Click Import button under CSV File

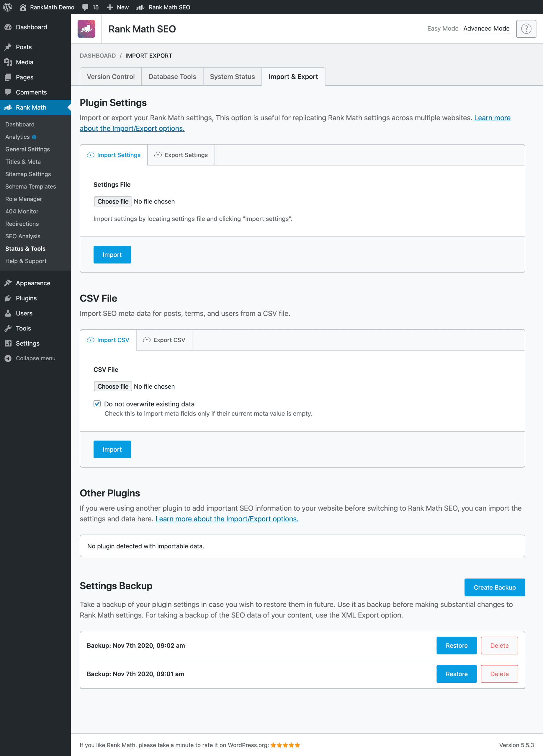tap(112, 449)
